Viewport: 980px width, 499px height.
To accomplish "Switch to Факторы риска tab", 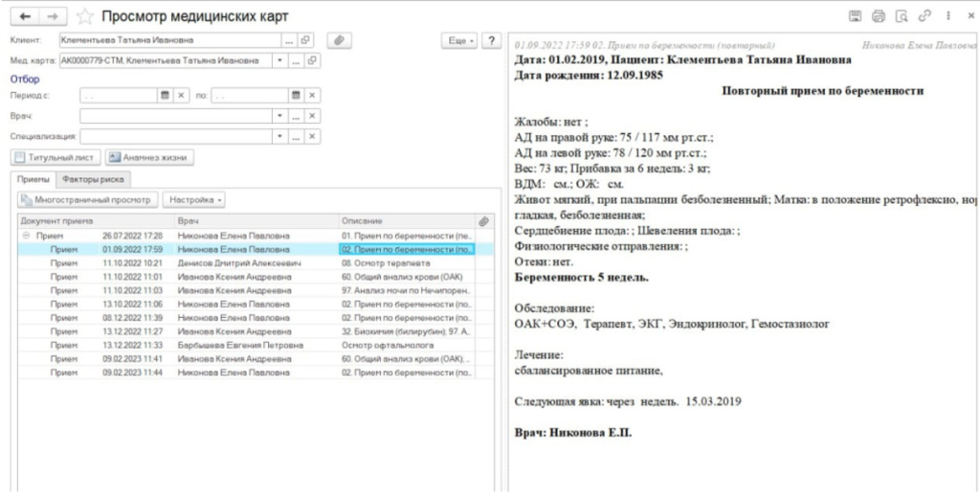I will coord(93,179).
